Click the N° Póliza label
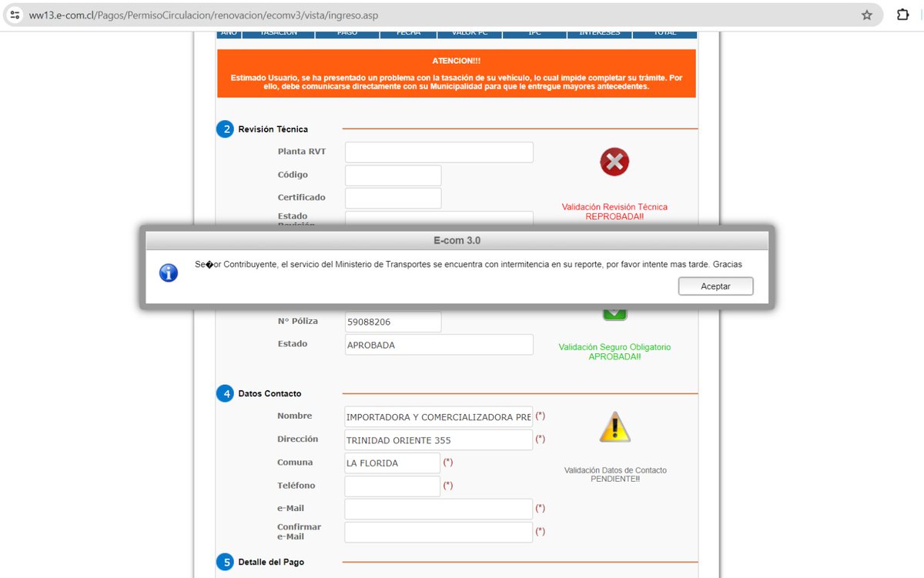The height and width of the screenshot is (578, 924). [x=298, y=321]
